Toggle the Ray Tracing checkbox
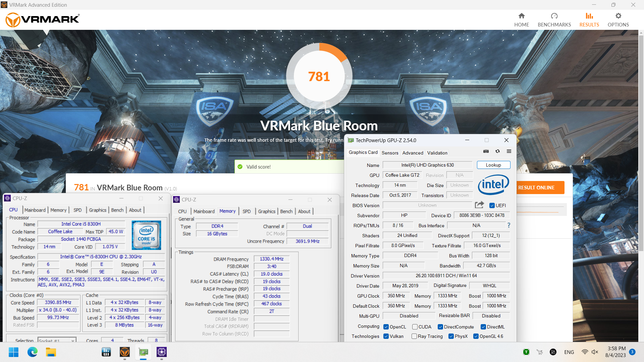Image resolution: width=644 pixels, height=362 pixels. point(414,336)
